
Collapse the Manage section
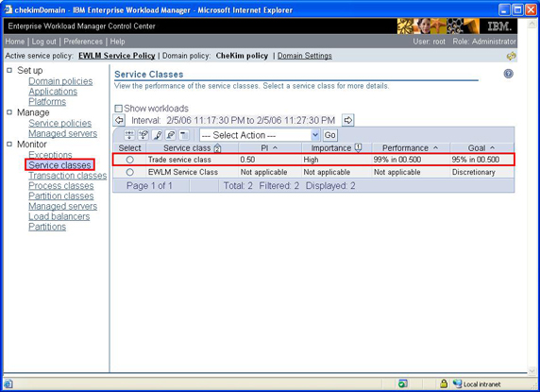click(x=9, y=112)
